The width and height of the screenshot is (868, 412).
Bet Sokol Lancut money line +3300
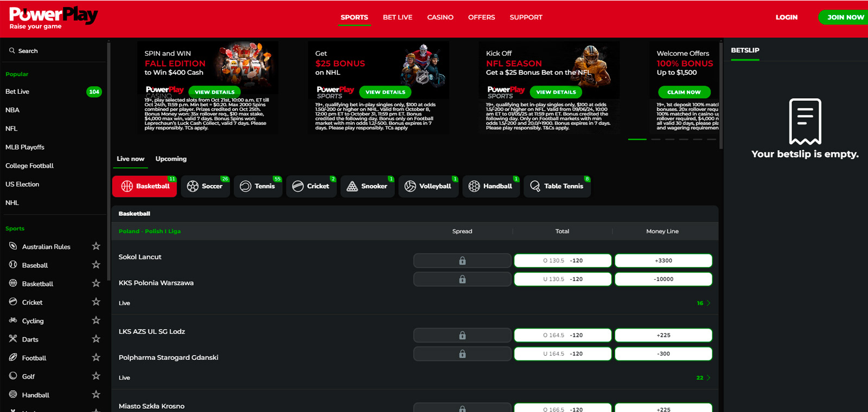[x=663, y=261]
